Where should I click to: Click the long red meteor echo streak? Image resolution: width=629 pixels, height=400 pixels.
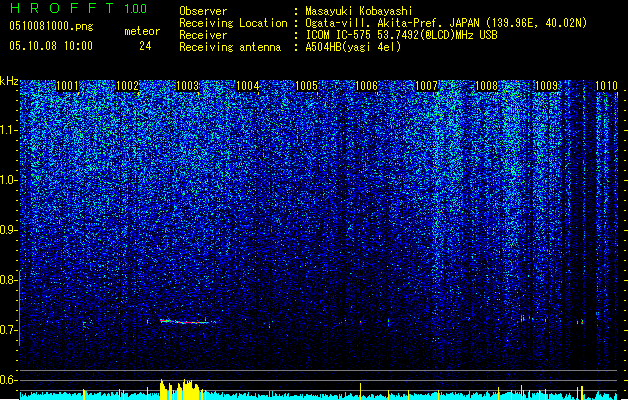coord(187,321)
